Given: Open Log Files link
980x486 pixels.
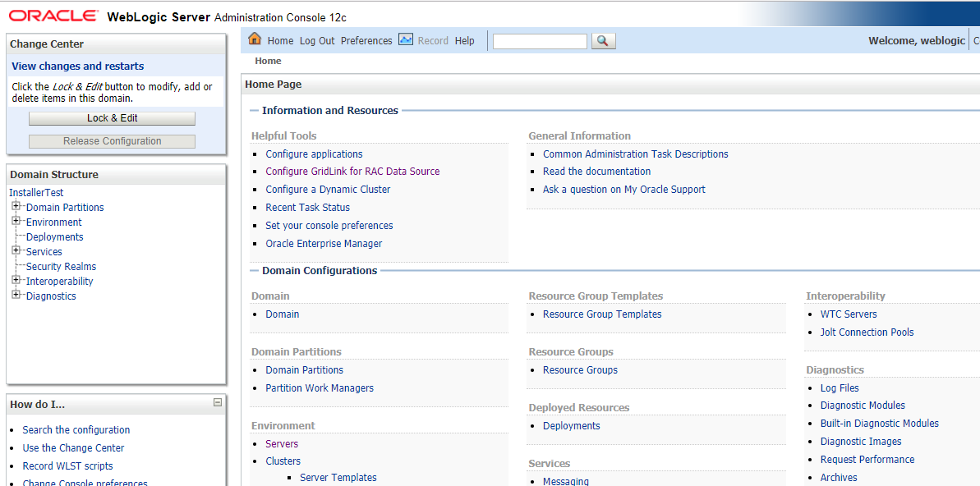Looking at the screenshot, I should [840, 388].
